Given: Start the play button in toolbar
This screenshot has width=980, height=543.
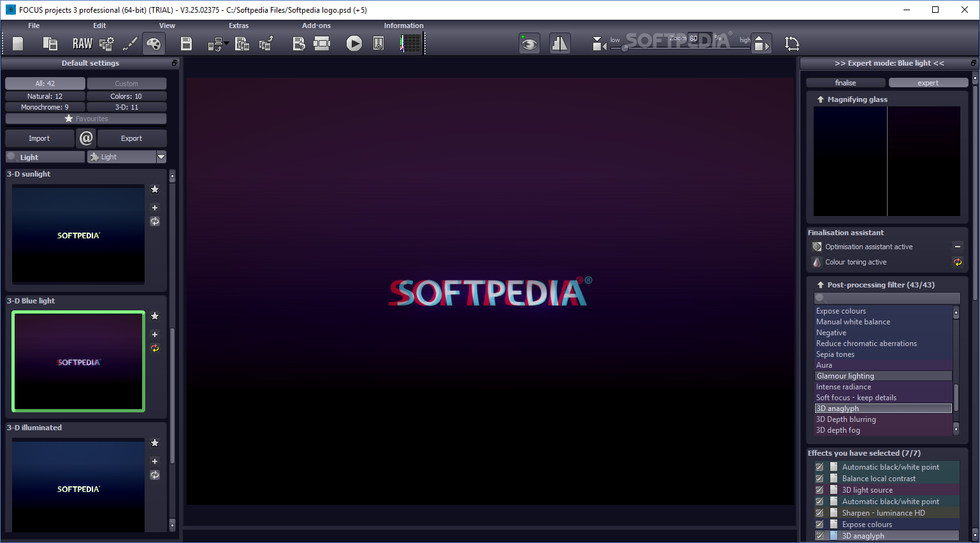Looking at the screenshot, I should [x=354, y=43].
